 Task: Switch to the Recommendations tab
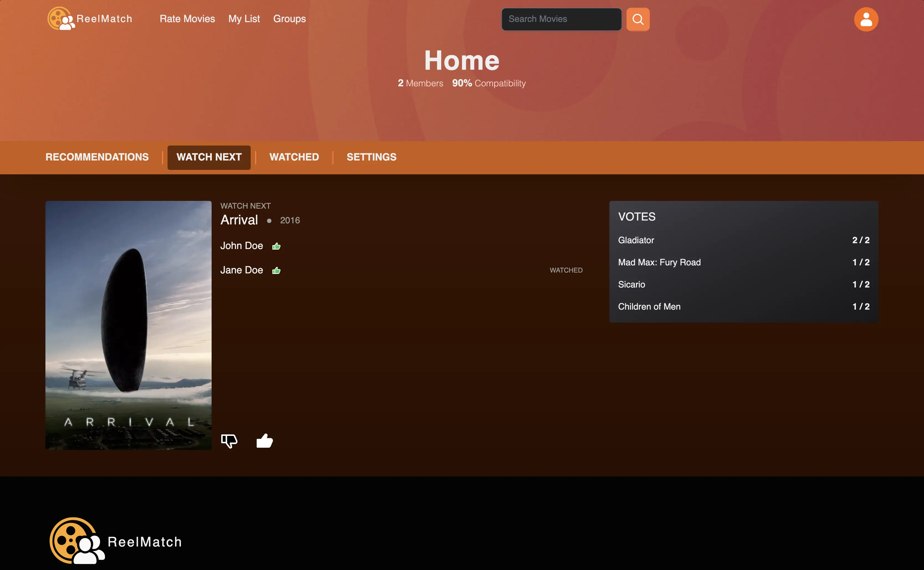(x=97, y=157)
